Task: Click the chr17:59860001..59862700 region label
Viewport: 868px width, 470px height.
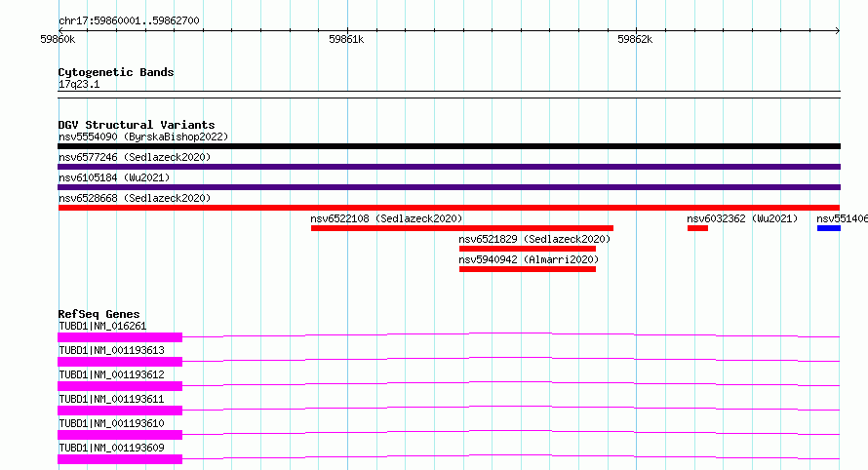Action: (x=129, y=21)
